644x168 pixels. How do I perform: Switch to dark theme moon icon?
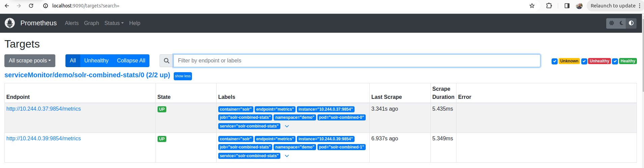point(621,23)
